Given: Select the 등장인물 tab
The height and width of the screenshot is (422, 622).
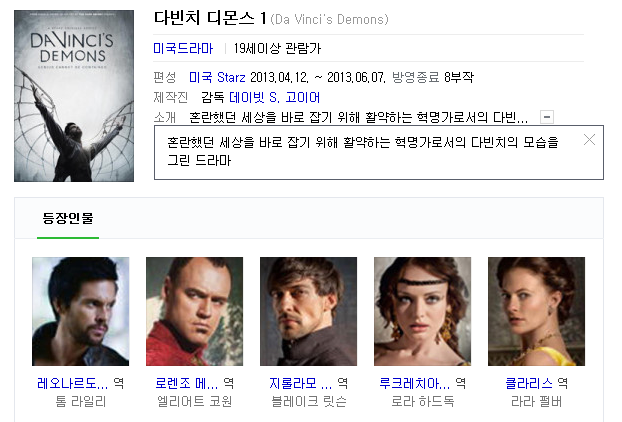Looking at the screenshot, I should tap(68, 218).
